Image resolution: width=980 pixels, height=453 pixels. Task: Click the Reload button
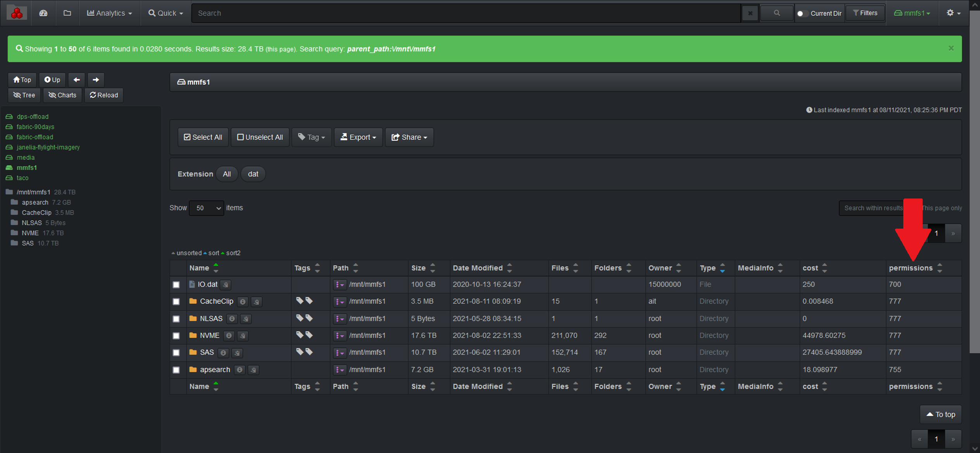tap(104, 95)
